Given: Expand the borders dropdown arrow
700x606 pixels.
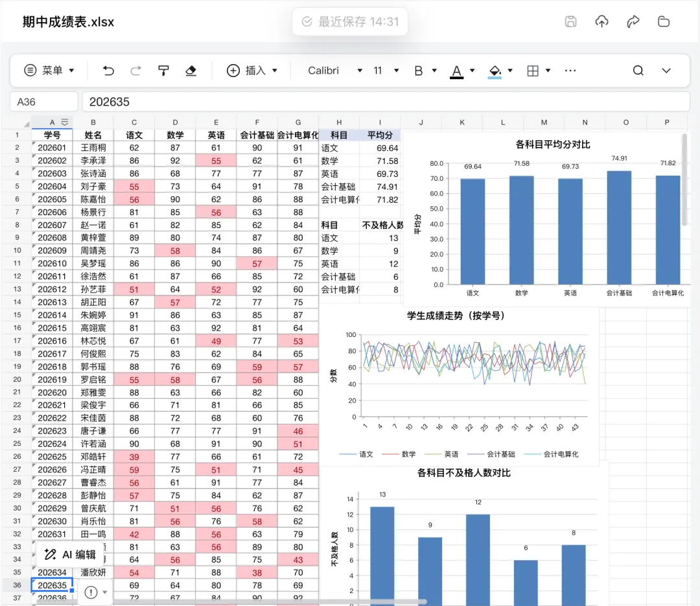Looking at the screenshot, I should (548, 71).
